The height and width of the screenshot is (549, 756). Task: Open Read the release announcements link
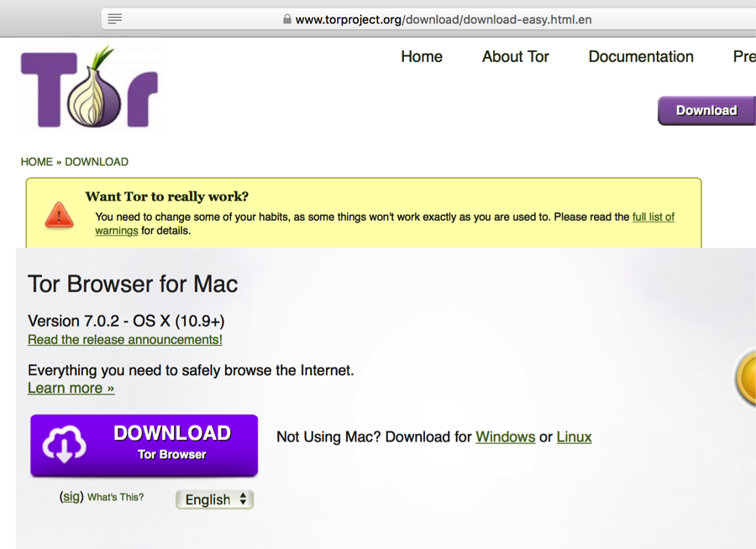point(125,340)
